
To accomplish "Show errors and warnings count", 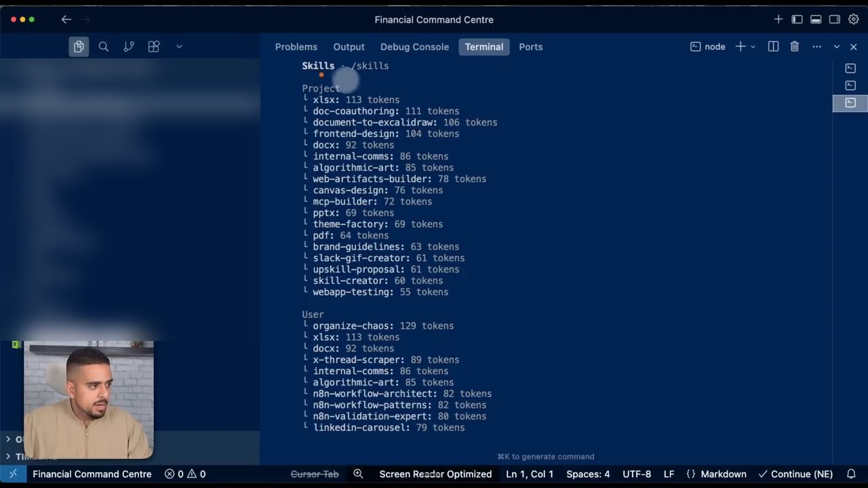I will point(185,474).
